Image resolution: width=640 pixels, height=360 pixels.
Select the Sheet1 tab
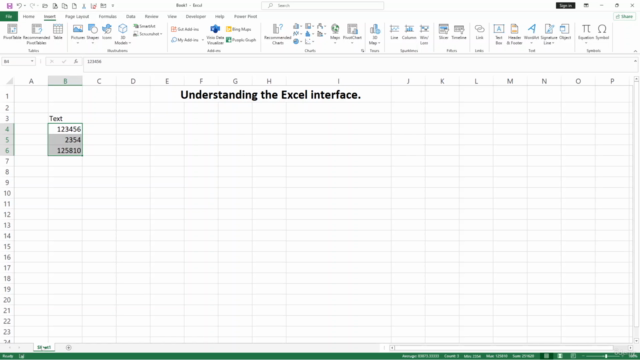[x=44, y=348]
